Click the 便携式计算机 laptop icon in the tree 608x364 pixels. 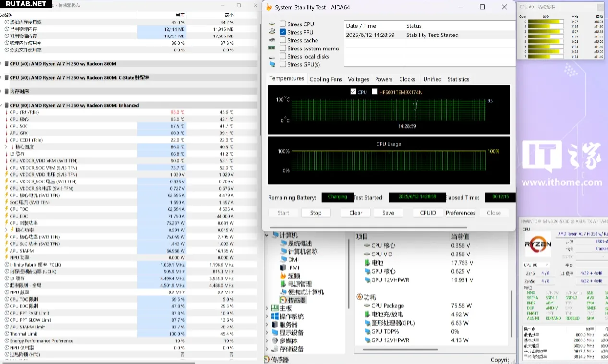tap(283, 292)
